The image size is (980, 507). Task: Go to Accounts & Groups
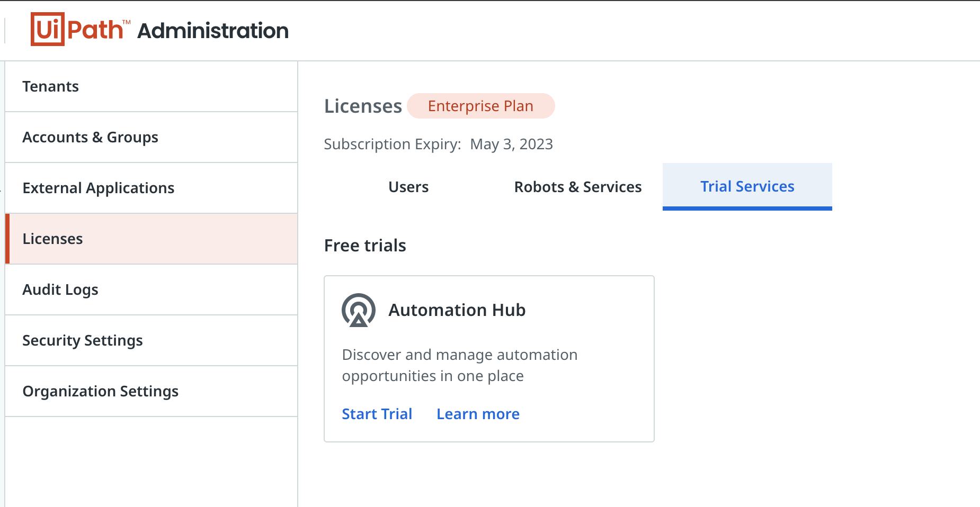[90, 137]
